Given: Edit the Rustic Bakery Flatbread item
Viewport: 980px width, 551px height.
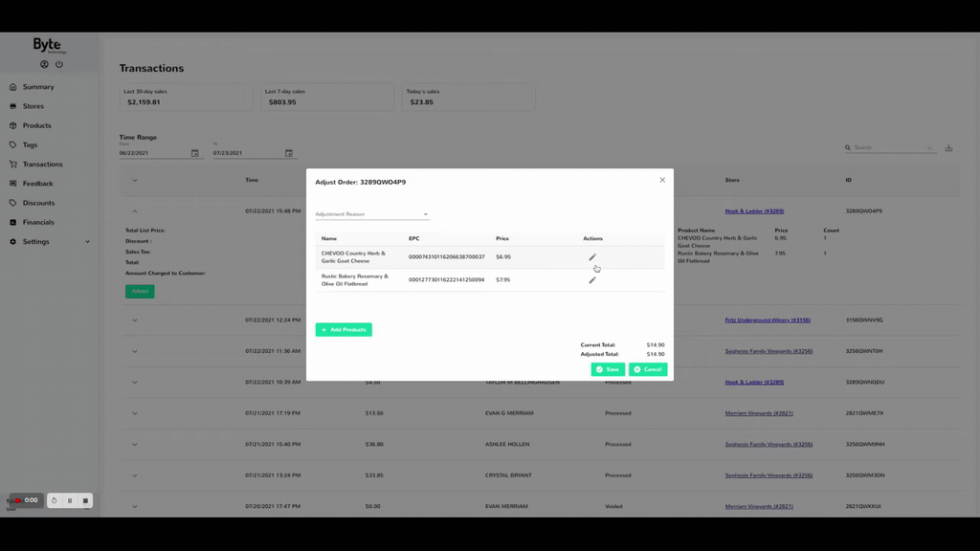Looking at the screenshot, I should [591, 280].
